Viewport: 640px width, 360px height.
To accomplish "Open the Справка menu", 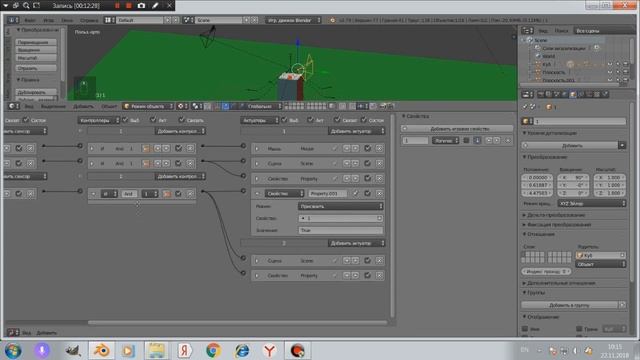I will (x=89, y=20).
